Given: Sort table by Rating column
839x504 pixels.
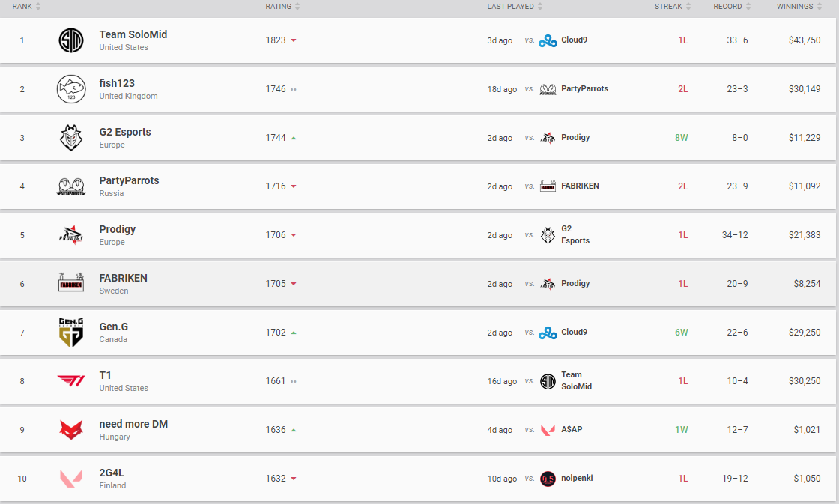Looking at the screenshot, I should [282, 7].
